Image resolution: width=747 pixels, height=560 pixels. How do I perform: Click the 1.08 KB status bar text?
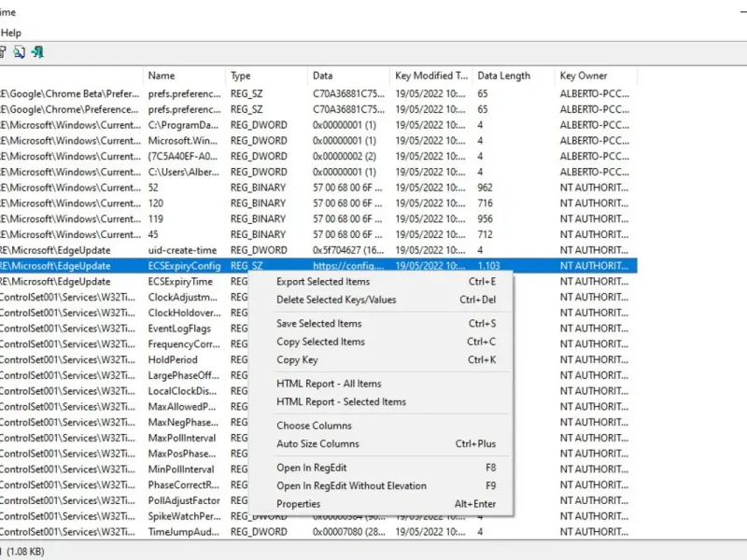coord(26,552)
